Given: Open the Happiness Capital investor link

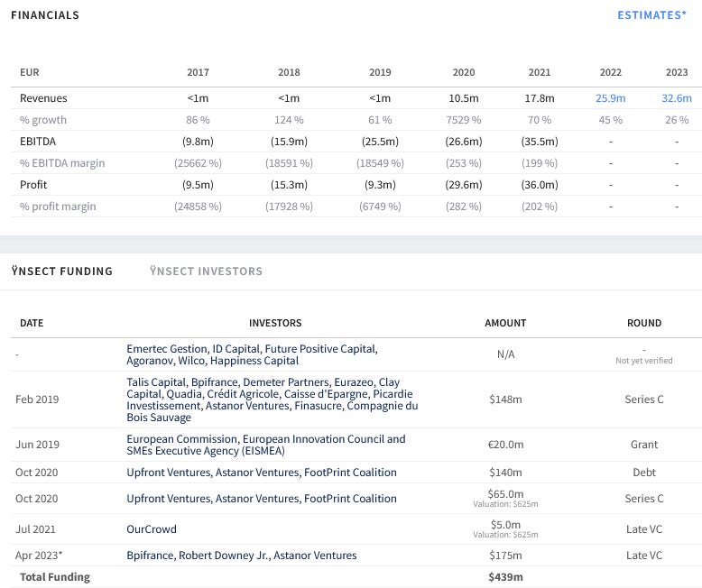Looking at the screenshot, I should [254, 361].
